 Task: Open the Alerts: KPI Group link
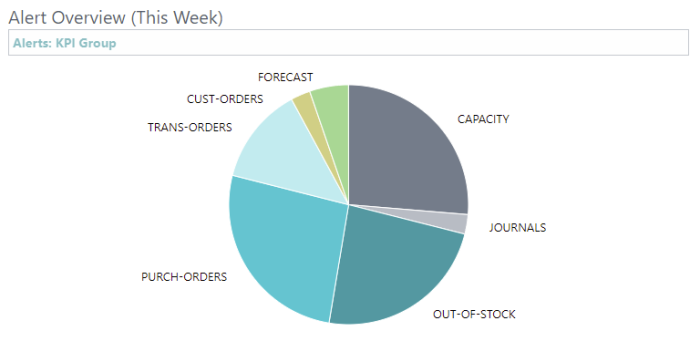coord(64,43)
